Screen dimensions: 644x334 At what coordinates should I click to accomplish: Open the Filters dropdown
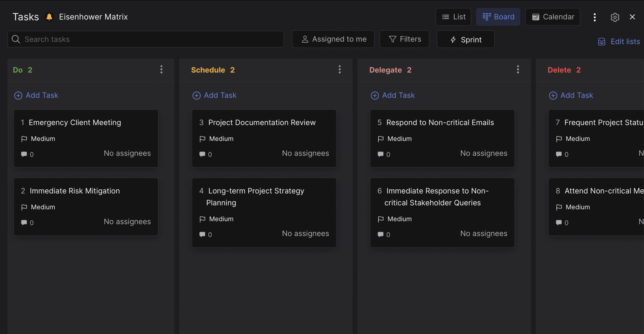(x=404, y=39)
